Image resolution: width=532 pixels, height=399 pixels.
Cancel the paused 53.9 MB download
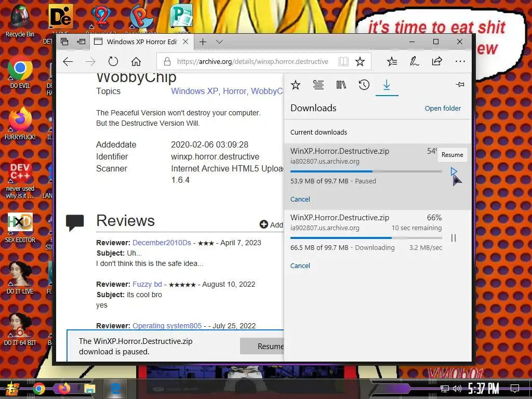tap(300, 199)
